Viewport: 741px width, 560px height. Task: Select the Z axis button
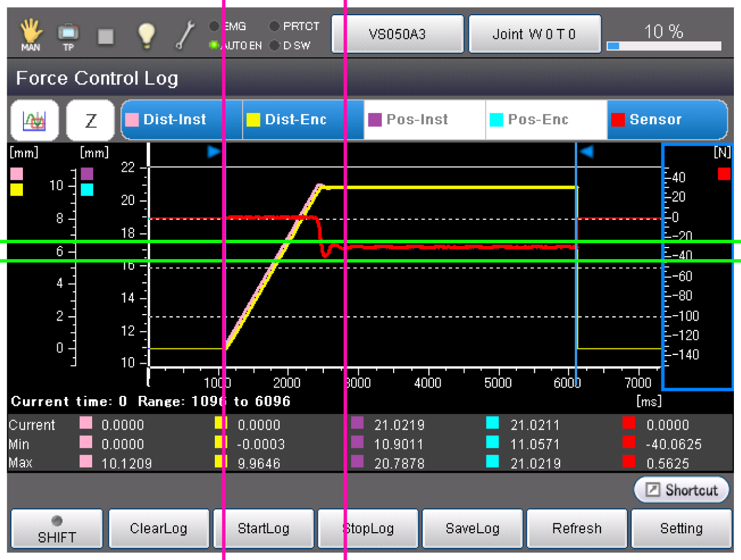(91, 120)
